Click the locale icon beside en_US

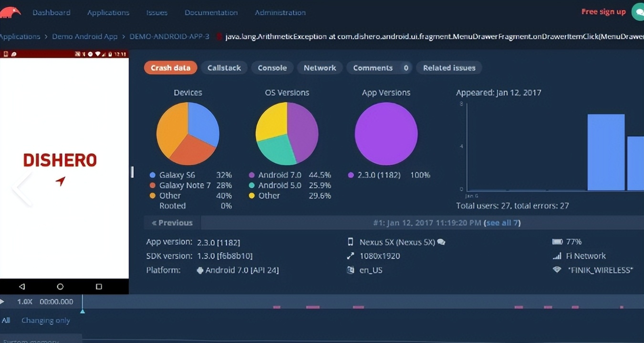click(x=351, y=270)
